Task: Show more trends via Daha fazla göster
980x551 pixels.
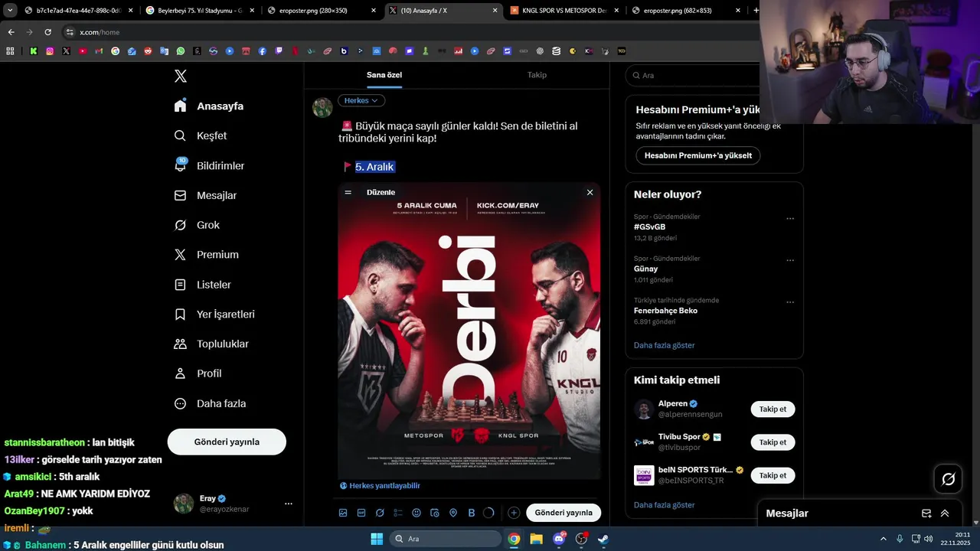Action: (665, 345)
